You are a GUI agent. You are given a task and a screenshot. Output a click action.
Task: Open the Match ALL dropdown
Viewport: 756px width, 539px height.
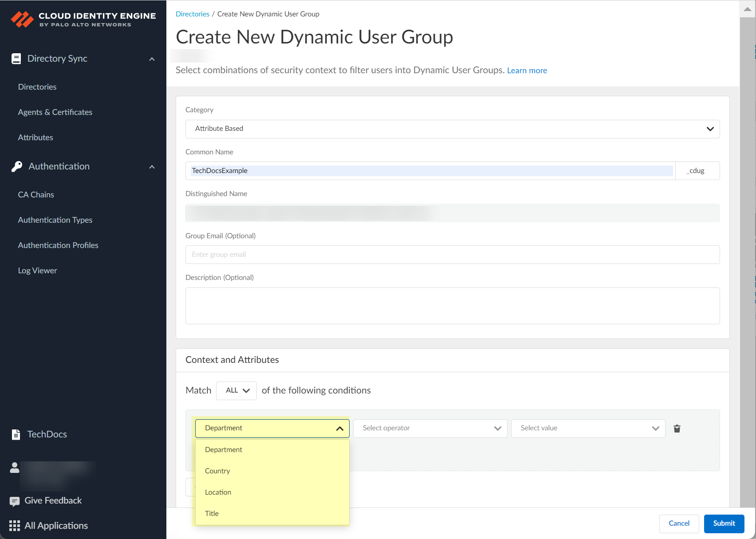tap(236, 391)
